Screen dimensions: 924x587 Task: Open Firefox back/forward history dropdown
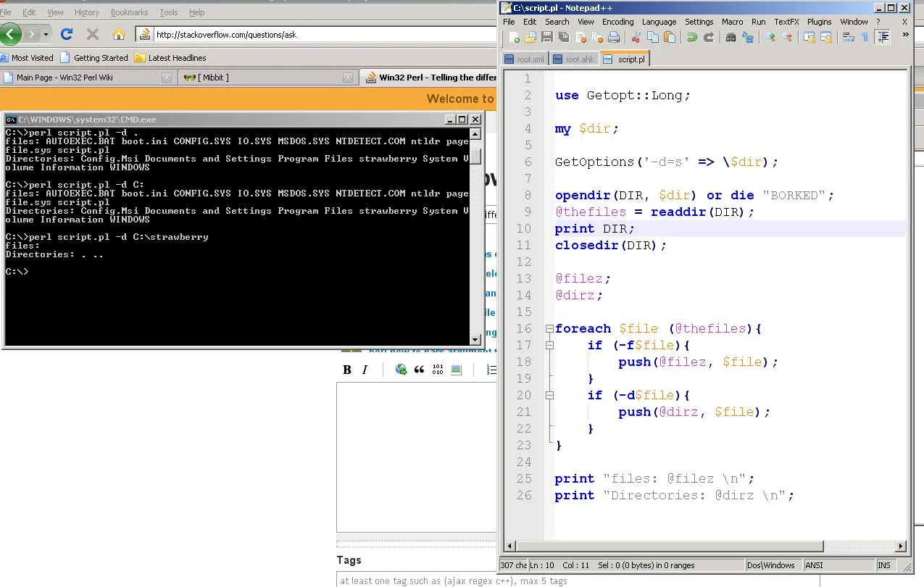click(x=46, y=34)
